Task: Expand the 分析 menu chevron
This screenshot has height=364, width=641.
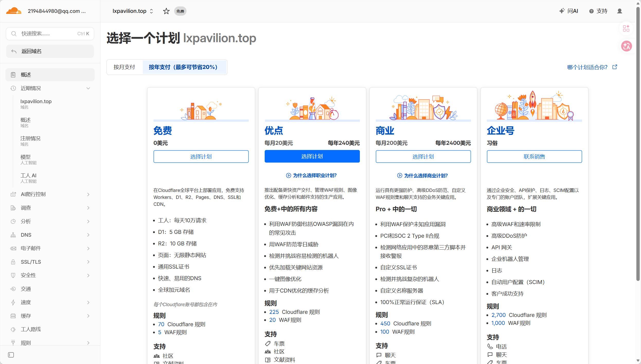Action: 88,221
